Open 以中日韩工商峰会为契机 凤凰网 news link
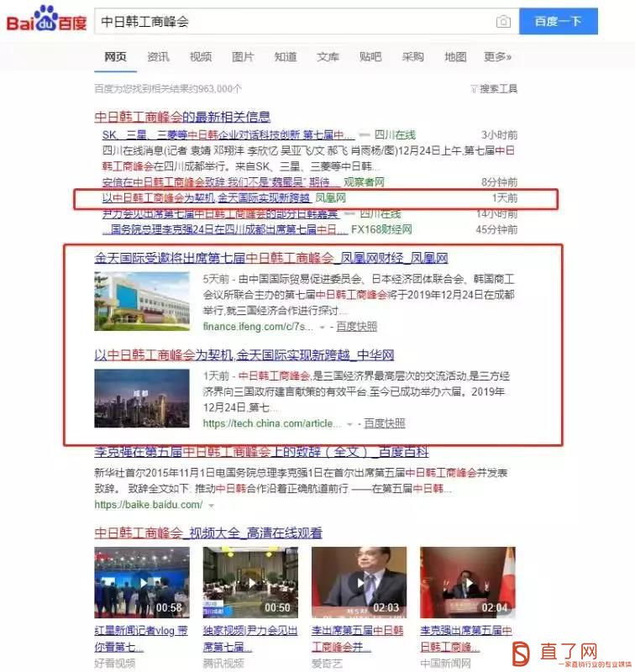 (206, 198)
